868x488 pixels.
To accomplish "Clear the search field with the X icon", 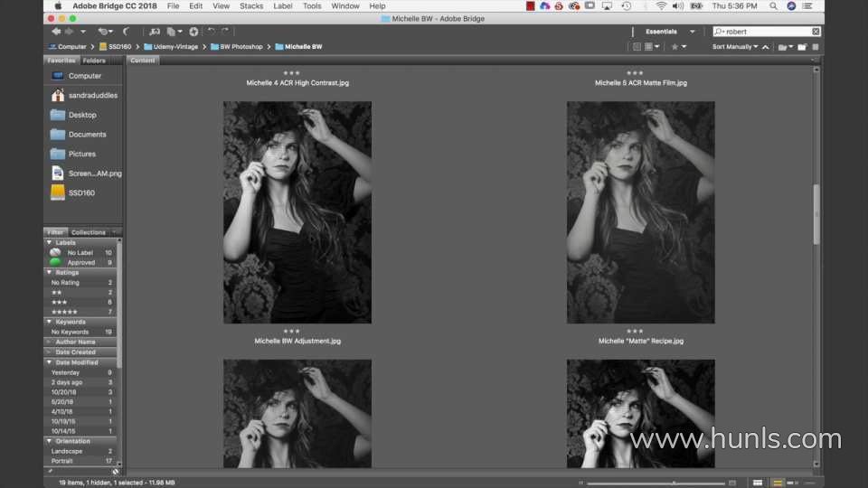I will pos(816,32).
